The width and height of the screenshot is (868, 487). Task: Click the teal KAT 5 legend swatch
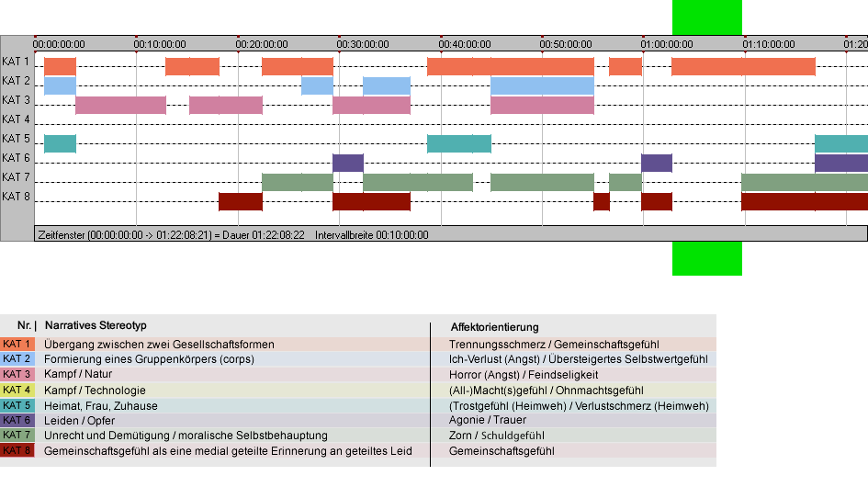point(17,405)
